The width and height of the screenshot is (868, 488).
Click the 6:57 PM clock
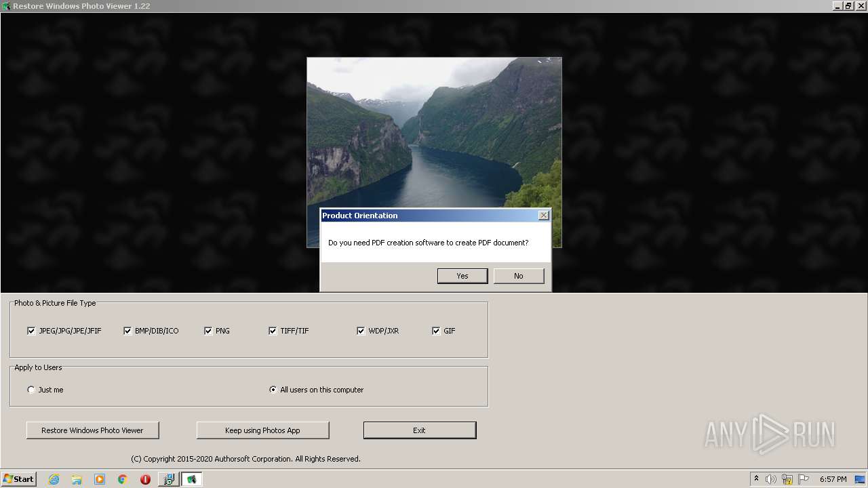833,479
